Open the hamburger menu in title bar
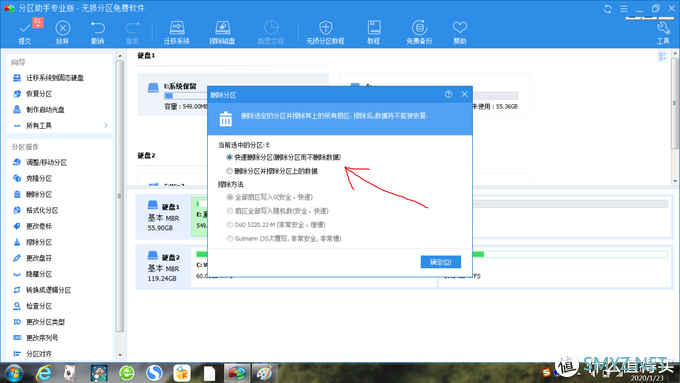Image resolution: width=680 pixels, height=383 pixels. [x=624, y=9]
